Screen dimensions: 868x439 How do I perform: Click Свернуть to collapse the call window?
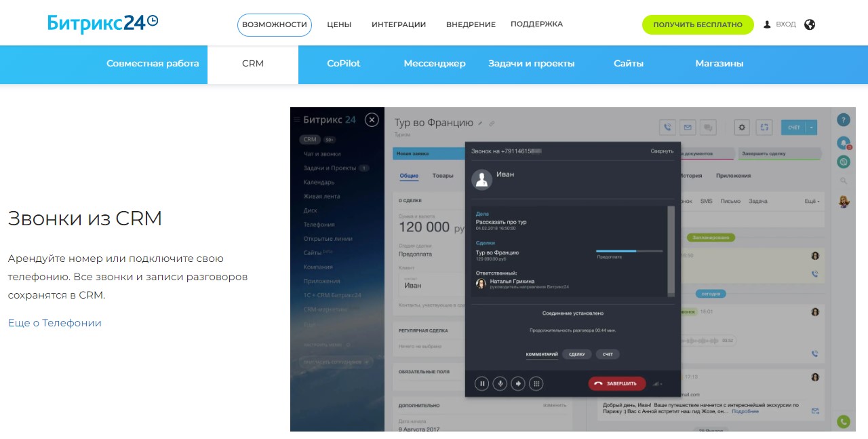click(662, 151)
